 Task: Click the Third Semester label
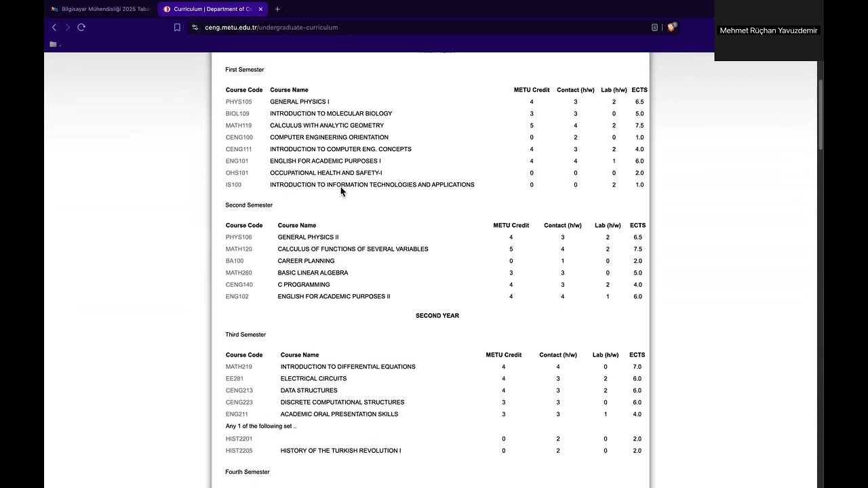(x=245, y=335)
